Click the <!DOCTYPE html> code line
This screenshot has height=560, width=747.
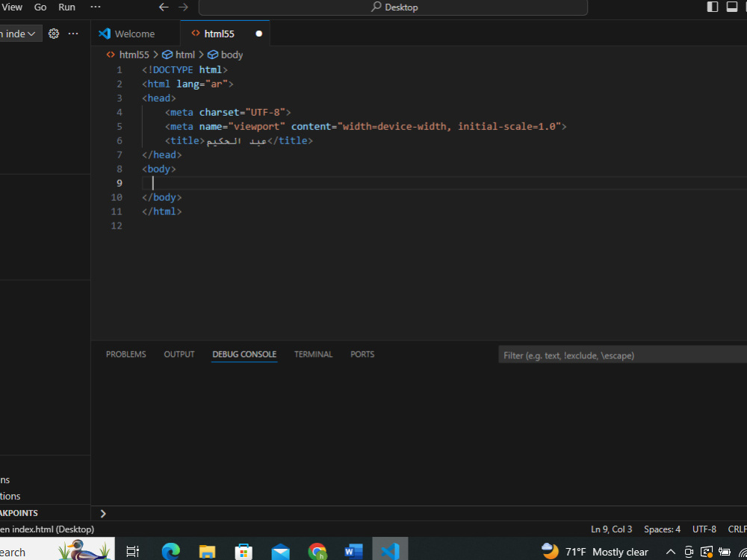tap(185, 70)
